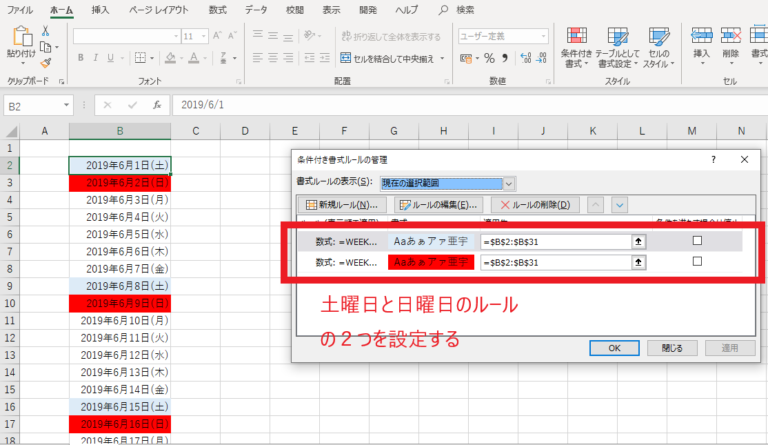This screenshot has height=445, width=768.
Task: Open the font size dropdown
Action: pyautogui.click(x=204, y=36)
